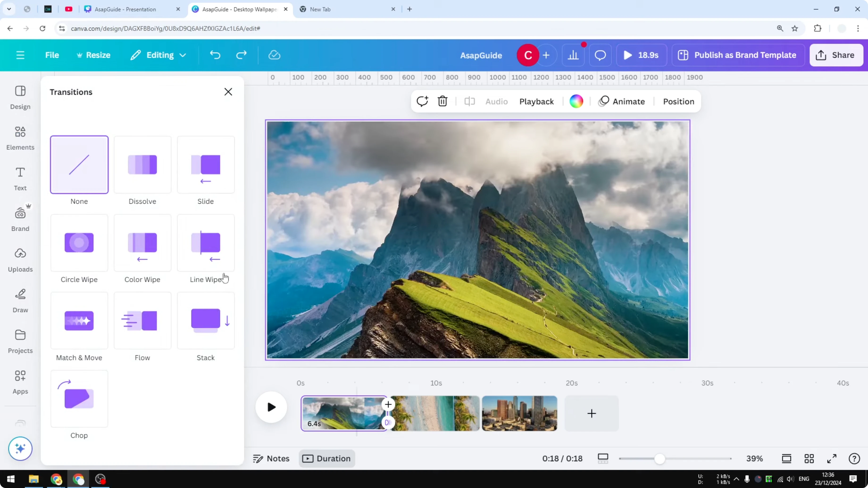Click the undo arrow in toolbar
Viewport: 868px width, 488px height.
tap(215, 55)
